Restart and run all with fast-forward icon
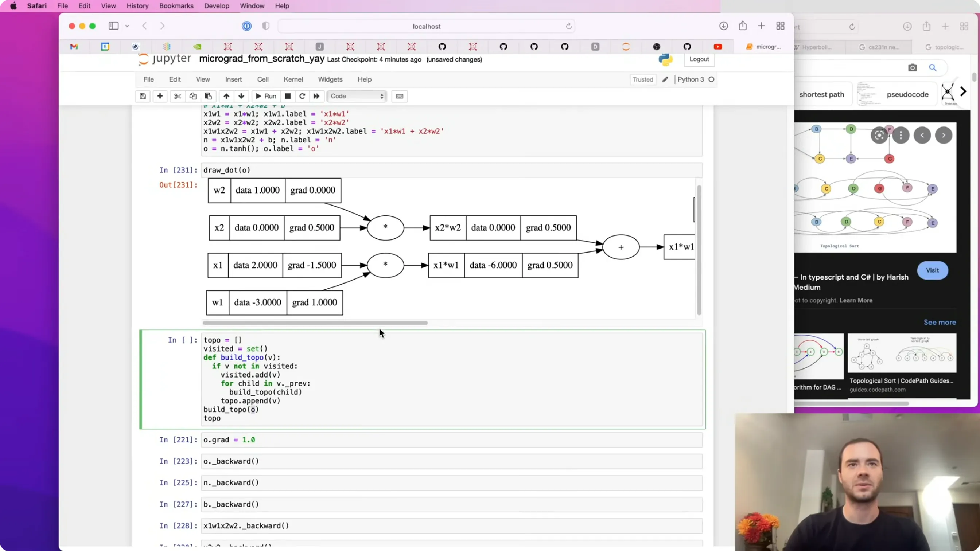980x551 pixels. click(316, 96)
